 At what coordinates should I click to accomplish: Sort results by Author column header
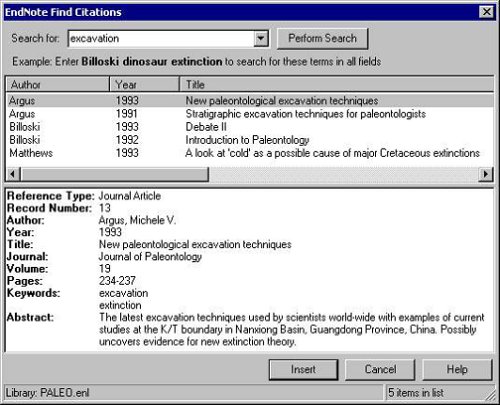click(58, 85)
